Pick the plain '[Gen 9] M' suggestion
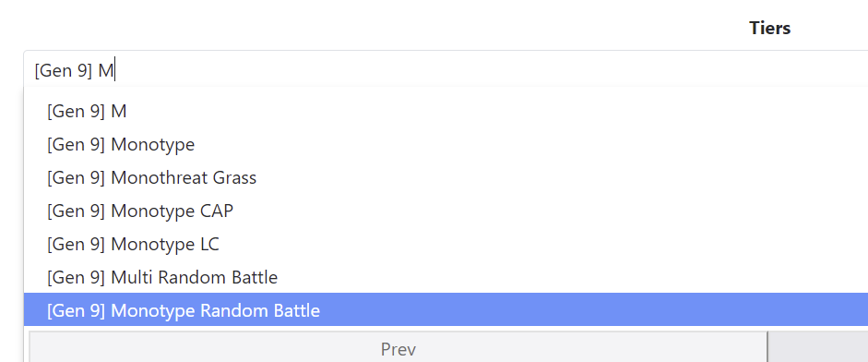The height and width of the screenshot is (362, 868). 446,112
